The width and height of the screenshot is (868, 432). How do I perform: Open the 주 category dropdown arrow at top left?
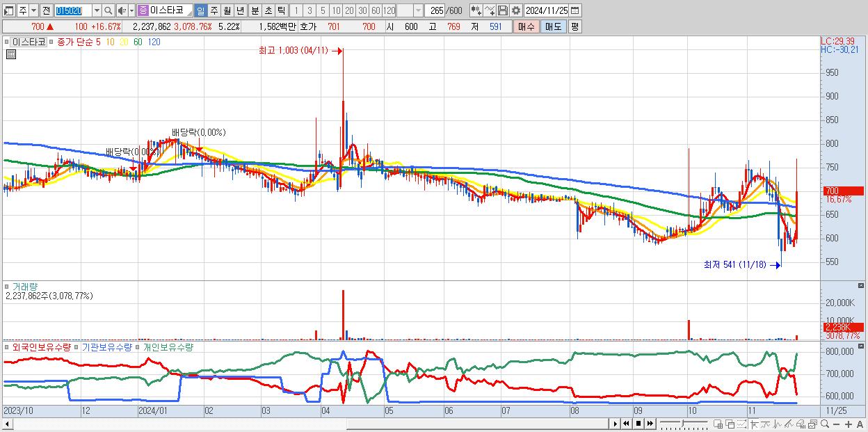click(x=33, y=10)
